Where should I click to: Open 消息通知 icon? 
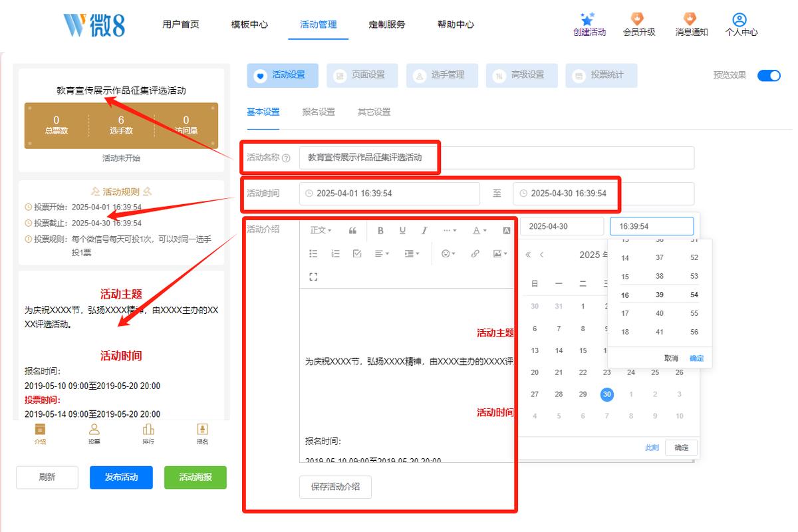690,19
